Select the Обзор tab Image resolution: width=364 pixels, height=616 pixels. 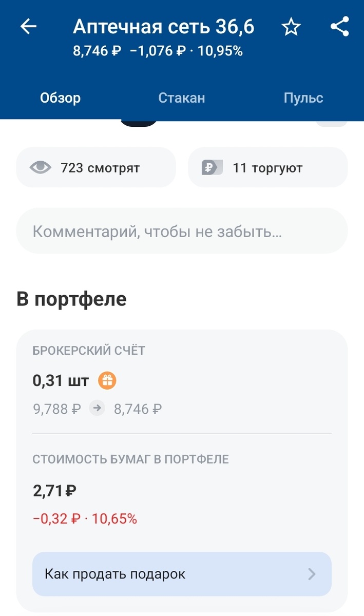(x=61, y=98)
